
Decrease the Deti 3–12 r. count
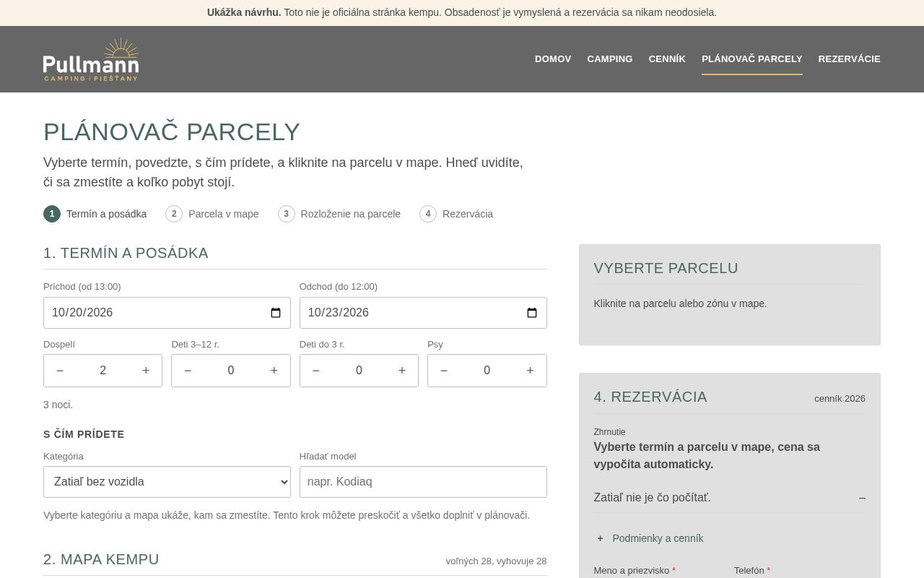pyautogui.click(x=188, y=371)
